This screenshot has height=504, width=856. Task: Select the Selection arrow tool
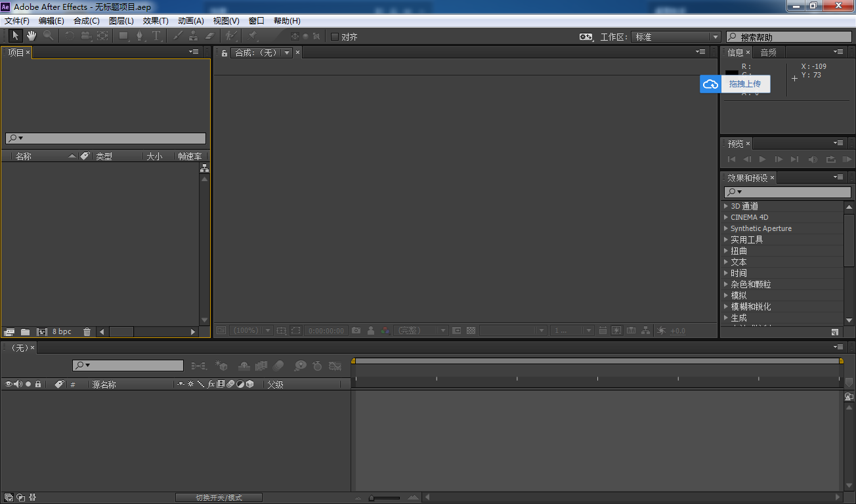pyautogui.click(x=16, y=36)
